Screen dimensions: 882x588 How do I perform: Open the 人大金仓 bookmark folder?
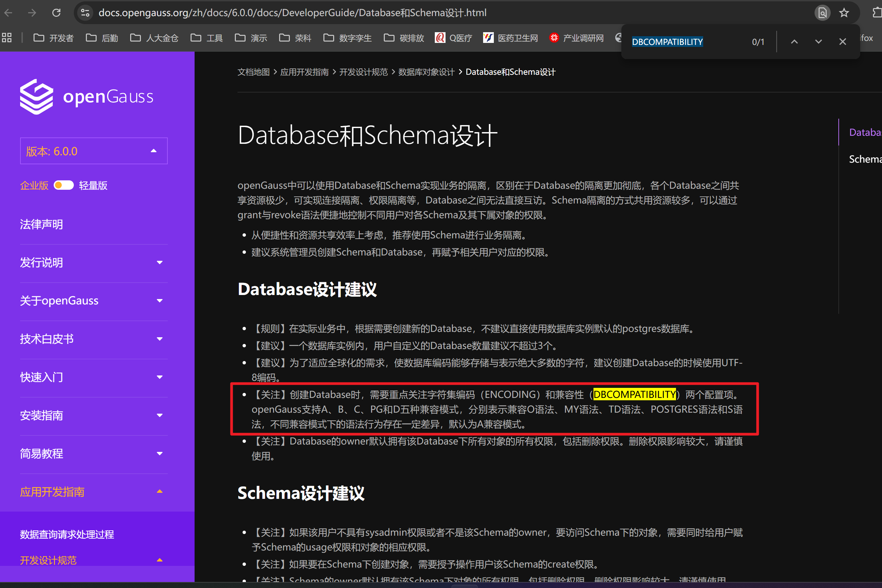(x=154, y=38)
